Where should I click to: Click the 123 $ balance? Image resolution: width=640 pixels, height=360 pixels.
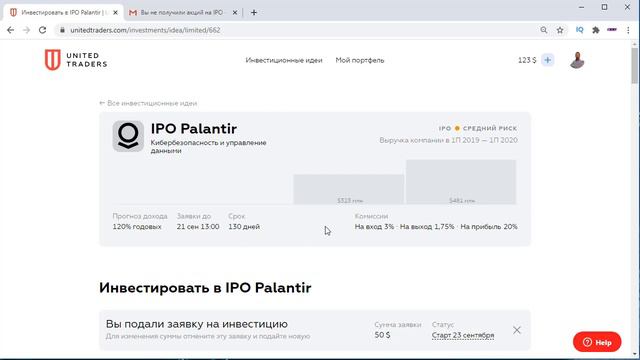(527, 60)
